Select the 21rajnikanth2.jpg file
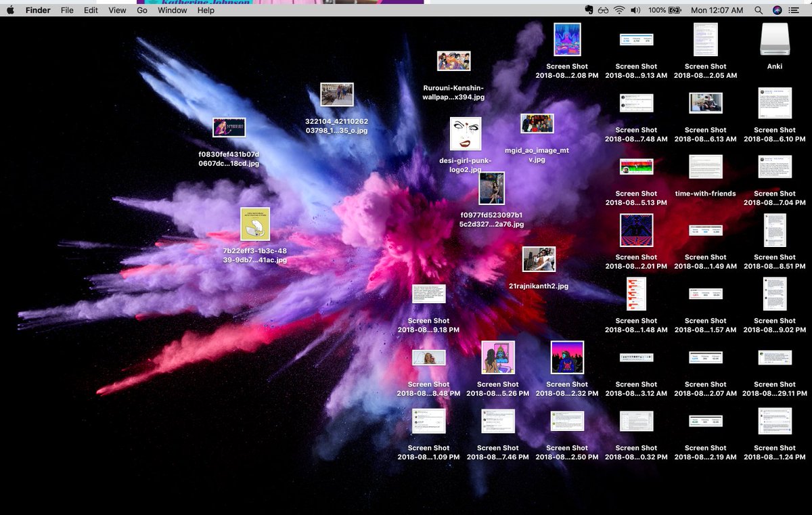The image size is (812, 515). 539,260
